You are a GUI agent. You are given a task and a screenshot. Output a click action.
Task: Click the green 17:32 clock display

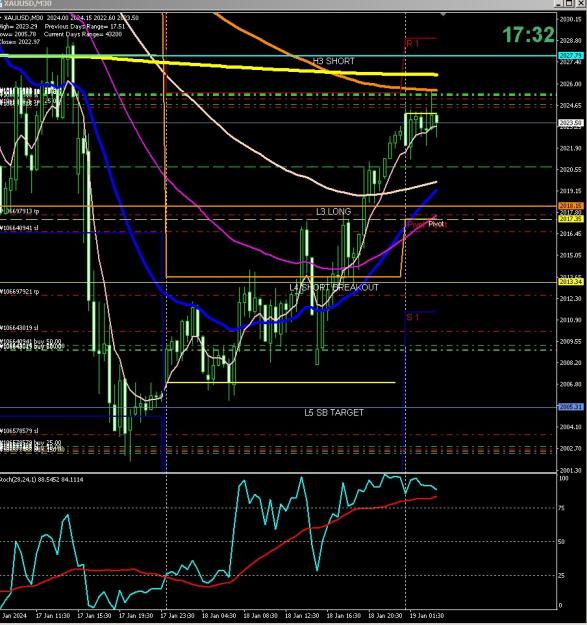[x=528, y=35]
